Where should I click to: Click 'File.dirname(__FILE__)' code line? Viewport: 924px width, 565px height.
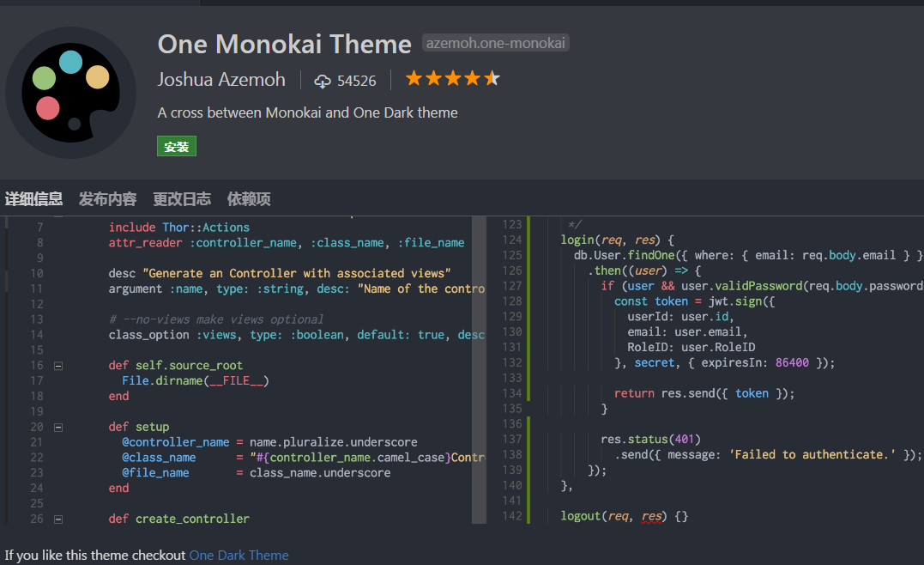click(x=196, y=380)
